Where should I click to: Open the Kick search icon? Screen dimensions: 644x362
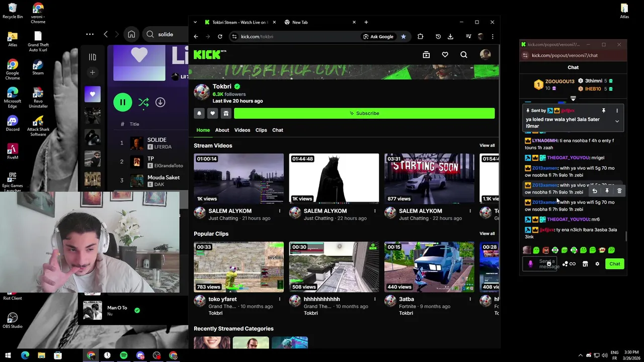click(x=463, y=54)
